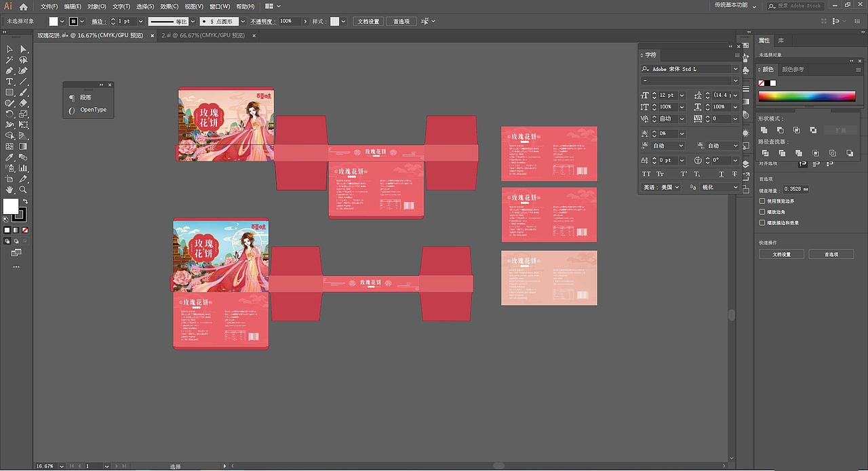
Task: Select the Perspective Grid tool
Action: click(23, 136)
